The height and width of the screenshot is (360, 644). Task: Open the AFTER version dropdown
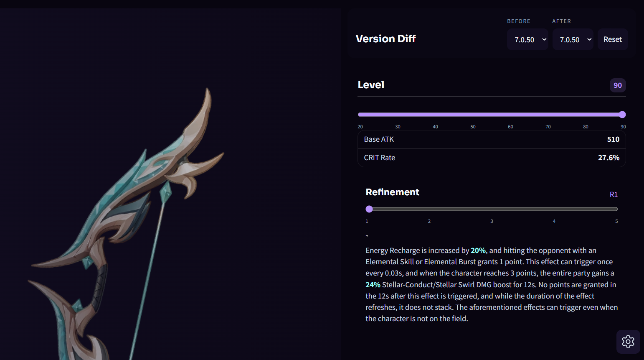[573, 39]
